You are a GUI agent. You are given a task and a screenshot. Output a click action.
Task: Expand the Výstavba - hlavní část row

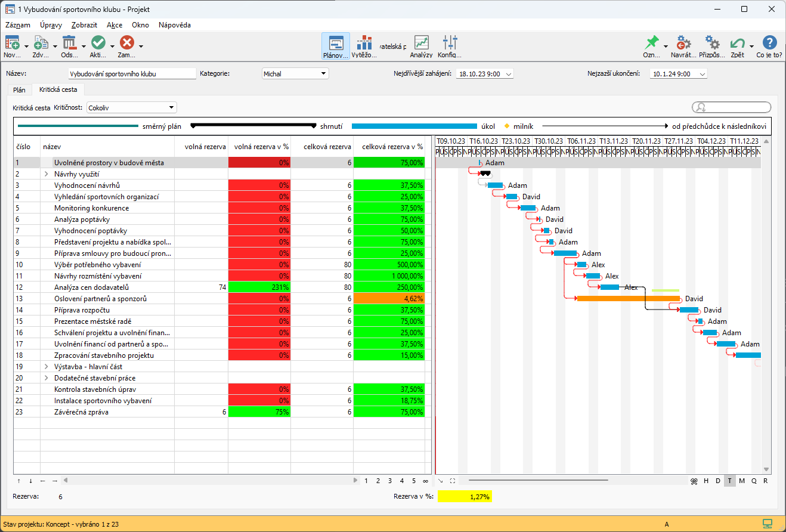[x=47, y=367]
